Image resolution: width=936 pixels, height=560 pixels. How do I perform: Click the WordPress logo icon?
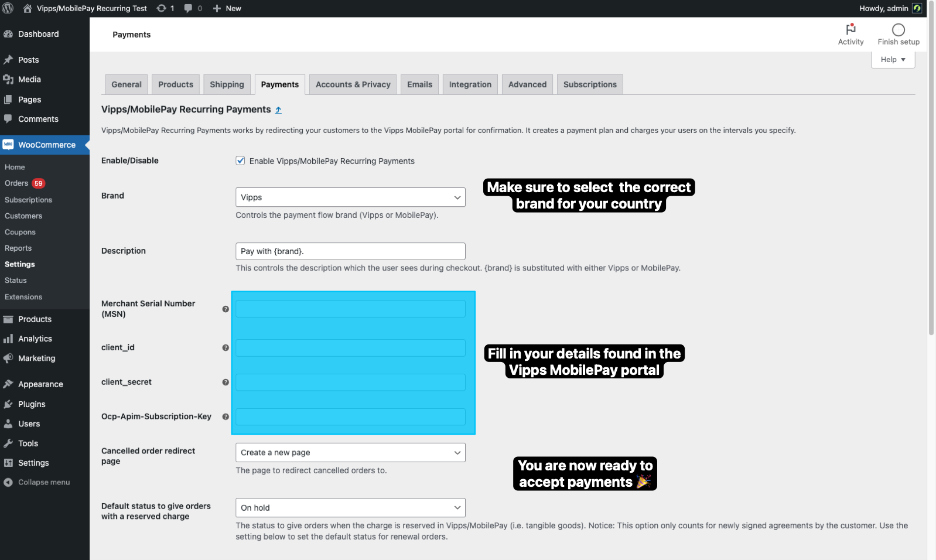pyautogui.click(x=8, y=8)
